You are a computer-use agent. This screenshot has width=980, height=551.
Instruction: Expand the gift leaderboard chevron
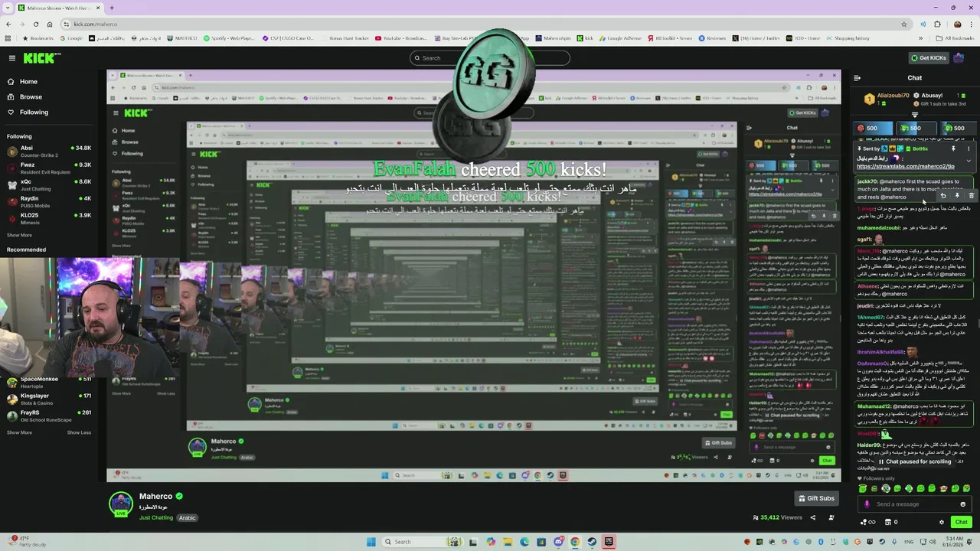point(914,116)
